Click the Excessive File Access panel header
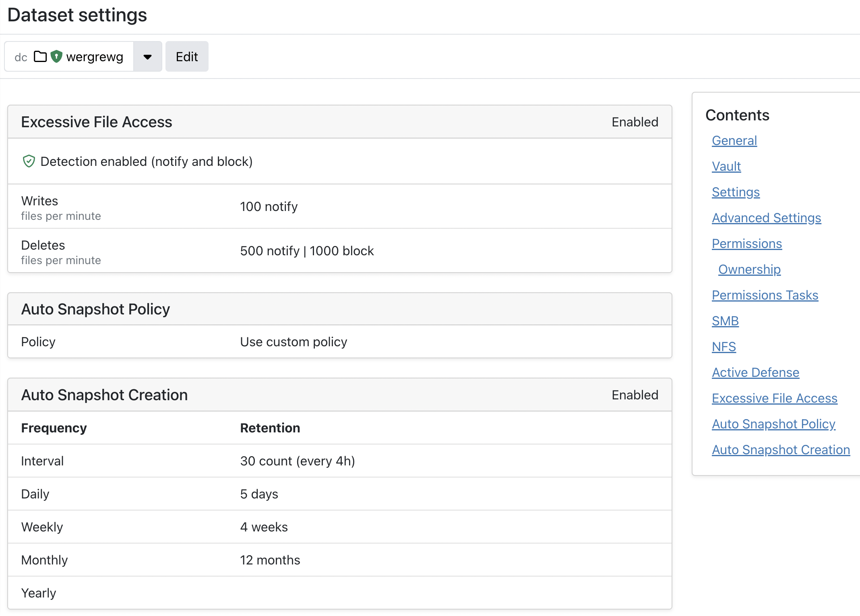Viewport: 860px width, 616px height. click(97, 122)
